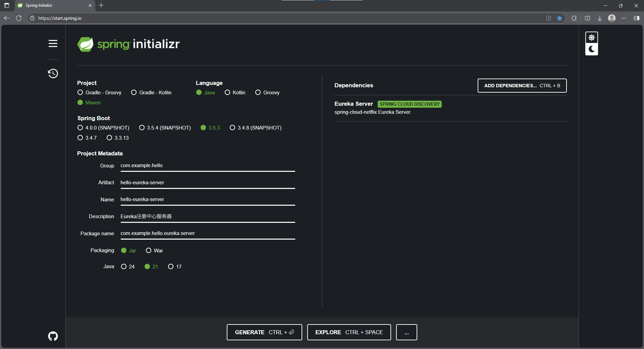
Task: Select Java version 21
Action: 151,267
